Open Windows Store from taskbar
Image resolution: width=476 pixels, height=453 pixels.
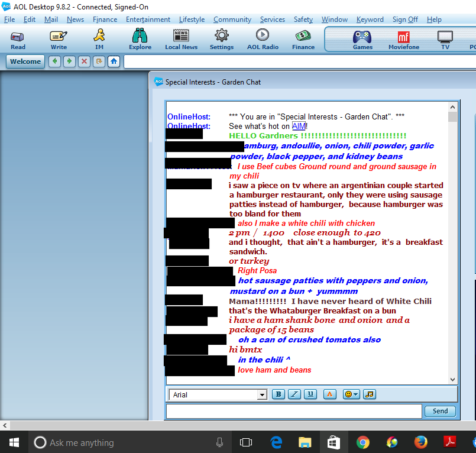[x=333, y=442]
